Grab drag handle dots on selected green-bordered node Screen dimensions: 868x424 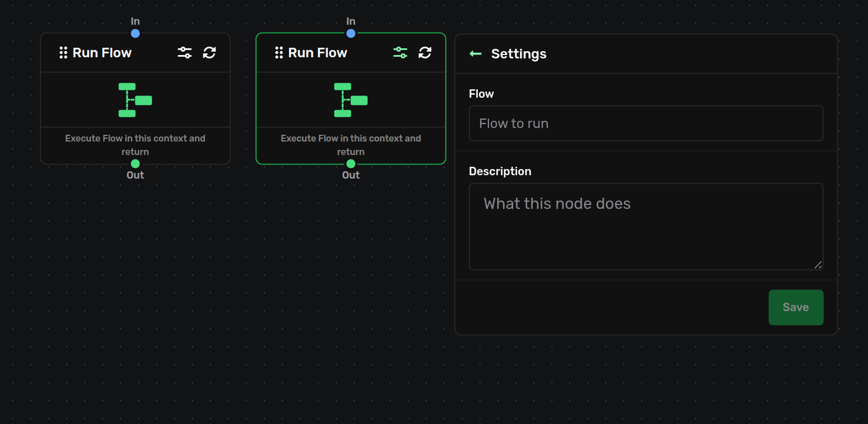(279, 53)
